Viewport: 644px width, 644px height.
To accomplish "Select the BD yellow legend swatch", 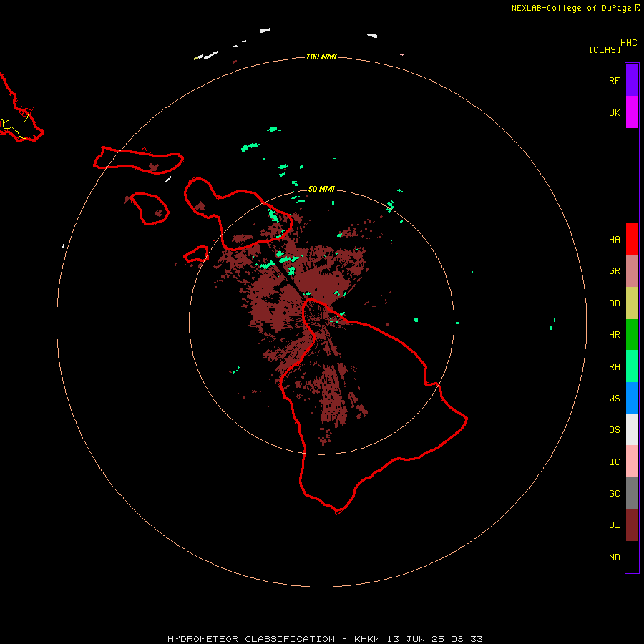I will [632, 303].
